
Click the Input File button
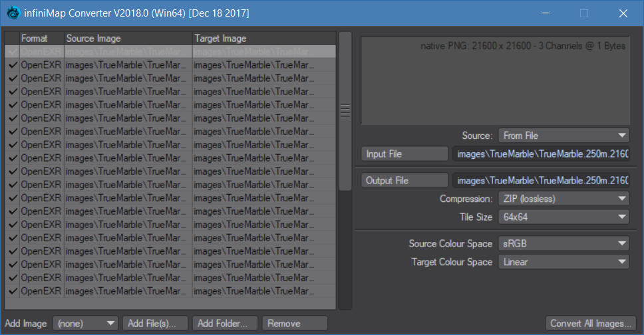click(404, 154)
